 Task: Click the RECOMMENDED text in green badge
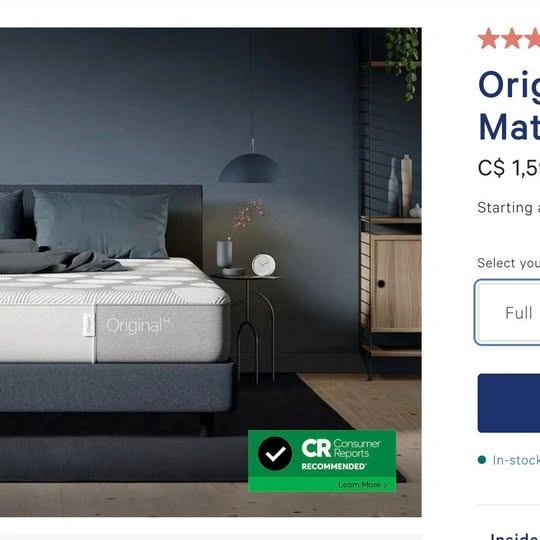click(x=334, y=466)
